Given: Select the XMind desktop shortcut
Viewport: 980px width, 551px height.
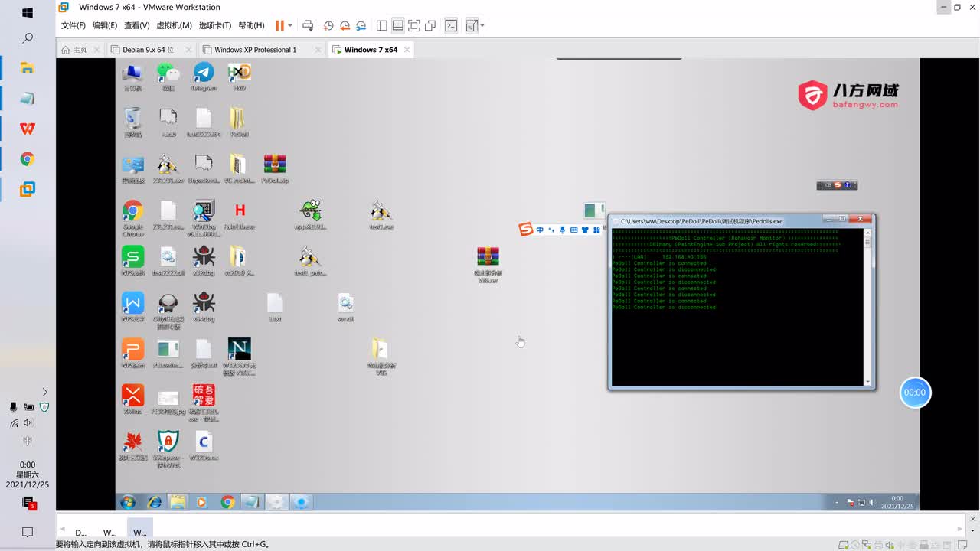Looking at the screenshot, I should point(132,399).
